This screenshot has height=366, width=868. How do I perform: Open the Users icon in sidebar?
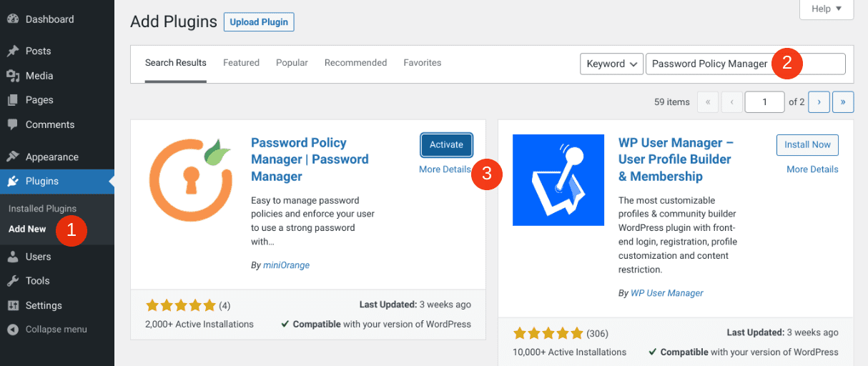point(13,257)
